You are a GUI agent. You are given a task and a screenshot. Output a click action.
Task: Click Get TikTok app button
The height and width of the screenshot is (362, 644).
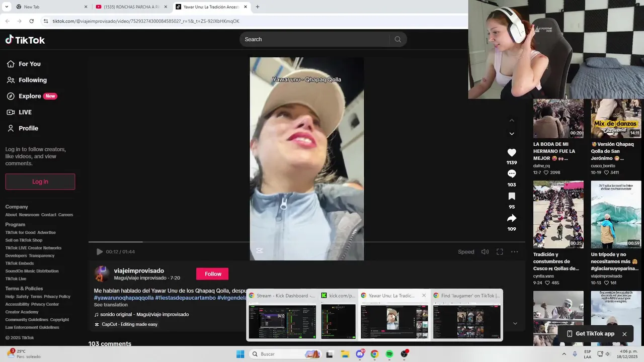pos(590,334)
